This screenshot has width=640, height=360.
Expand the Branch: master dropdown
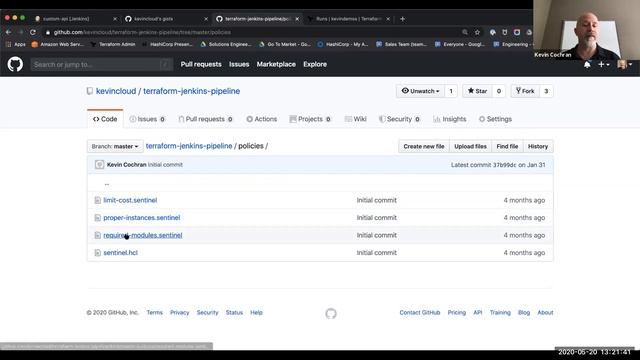[115, 146]
